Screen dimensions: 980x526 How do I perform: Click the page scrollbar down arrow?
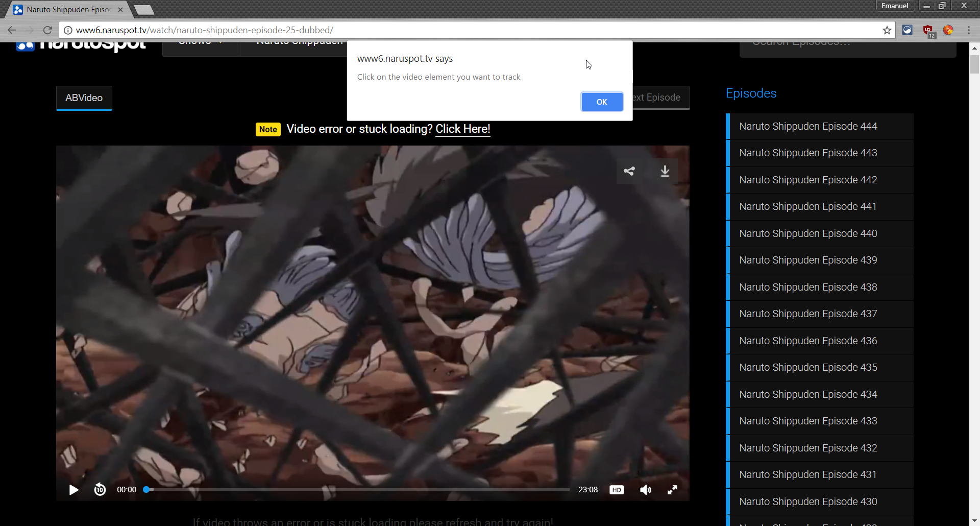pos(974,521)
